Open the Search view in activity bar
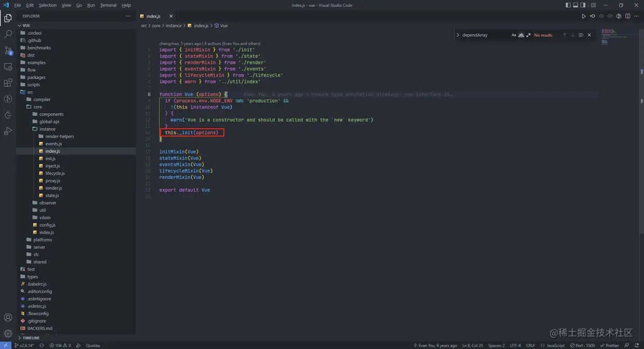 (8, 34)
